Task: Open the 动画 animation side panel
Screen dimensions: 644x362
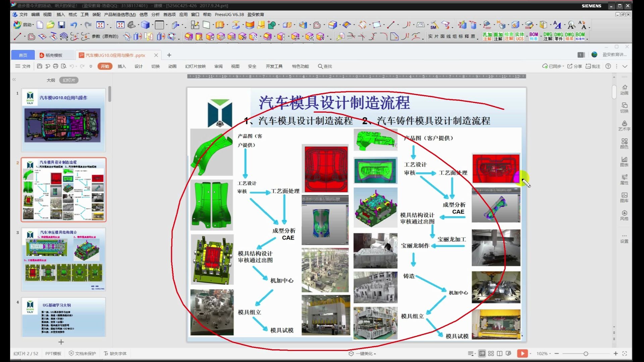Action: (624, 89)
